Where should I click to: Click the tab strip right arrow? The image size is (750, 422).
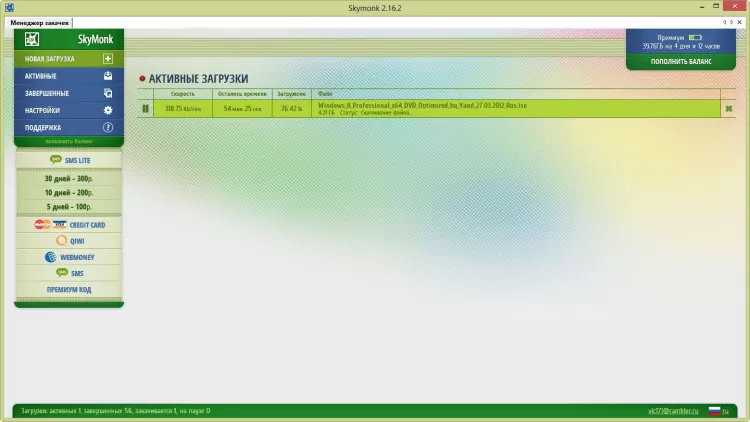click(x=731, y=22)
